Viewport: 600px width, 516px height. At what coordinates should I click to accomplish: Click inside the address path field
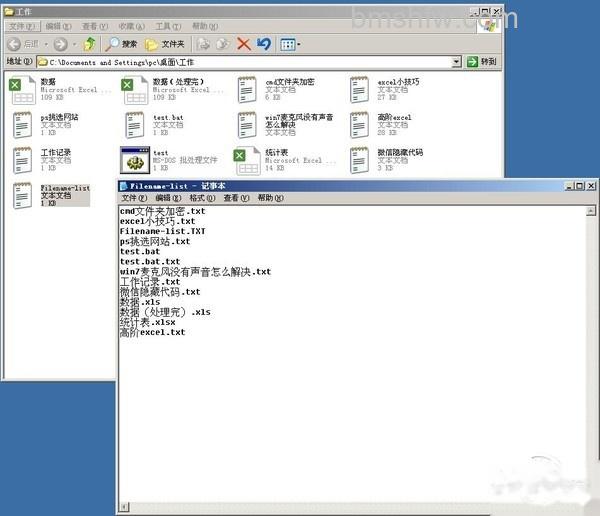(245, 62)
